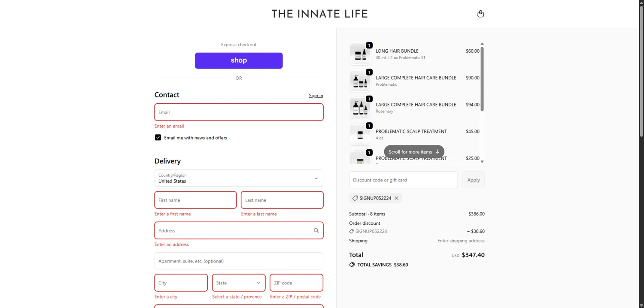Click the City input field

181,283
